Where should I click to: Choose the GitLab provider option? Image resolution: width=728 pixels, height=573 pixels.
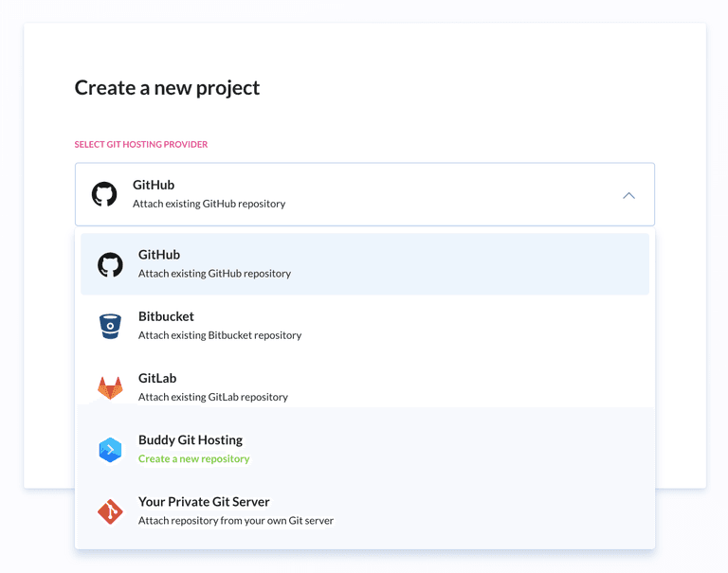coord(365,387)
